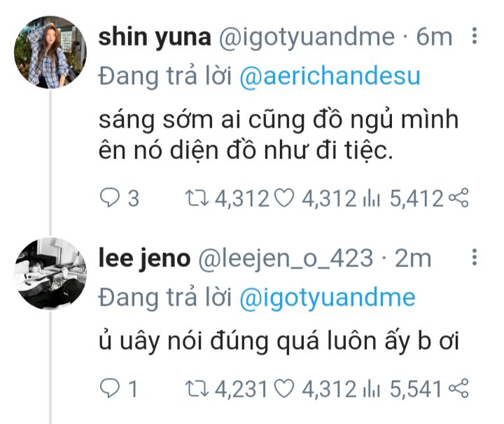504x424 pixels.
Task: Click the shin yuna display name
Action: 155,37
